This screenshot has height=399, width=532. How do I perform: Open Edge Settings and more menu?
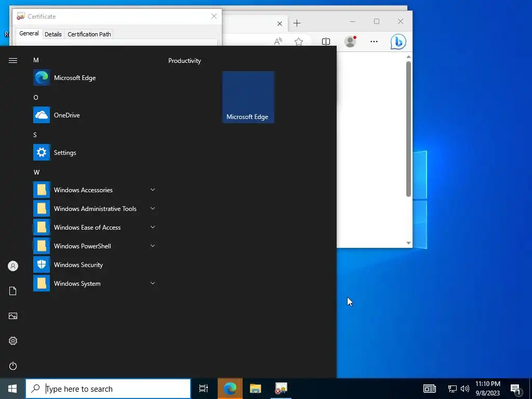tap(374, 42)
